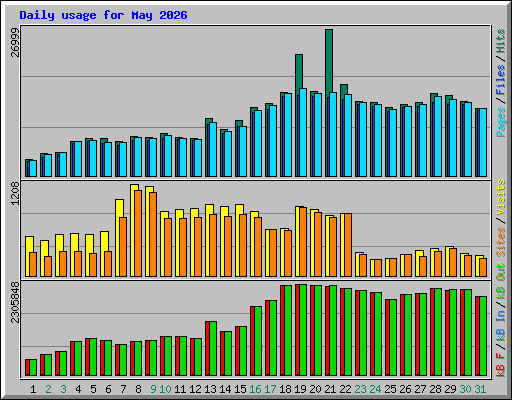Click day 8 on the x-axis
The width and height of the screenshot is (512, 400).
click(x=138, y=389)
